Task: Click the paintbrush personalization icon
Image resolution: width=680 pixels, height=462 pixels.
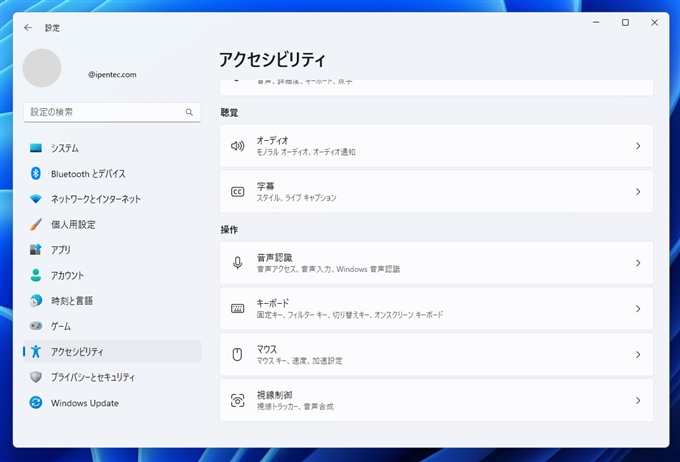Action: click(36, 224)
